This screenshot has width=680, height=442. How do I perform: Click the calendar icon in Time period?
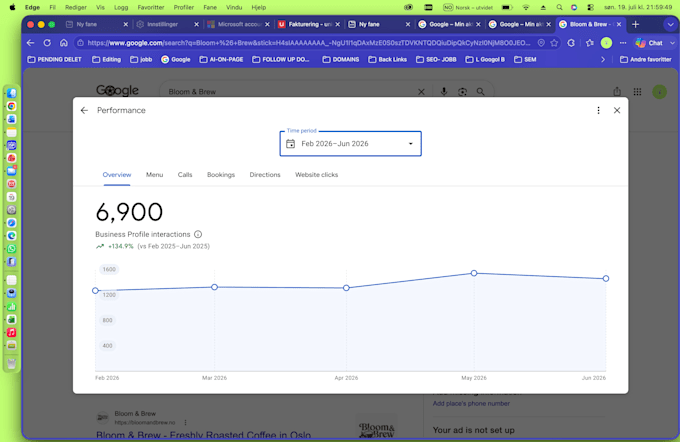pos(291,144)
